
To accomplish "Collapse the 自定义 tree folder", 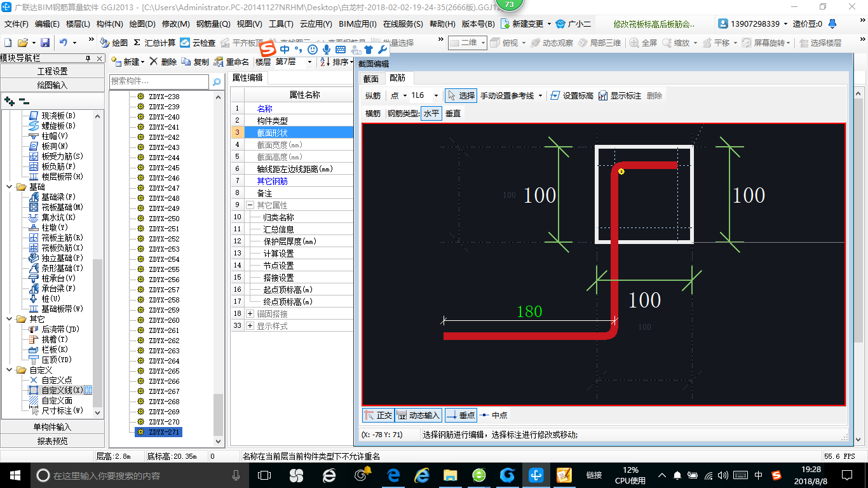I will pos(10,370).
